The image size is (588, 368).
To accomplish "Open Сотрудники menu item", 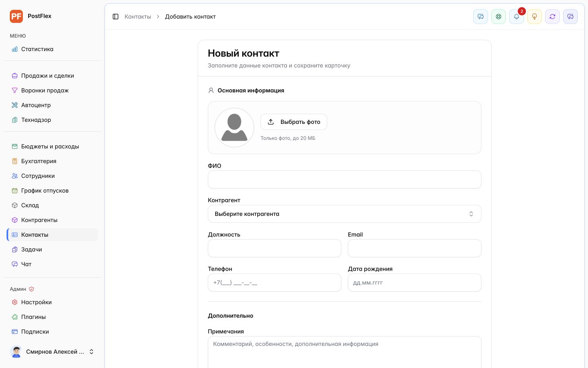I will click(52, 176).
